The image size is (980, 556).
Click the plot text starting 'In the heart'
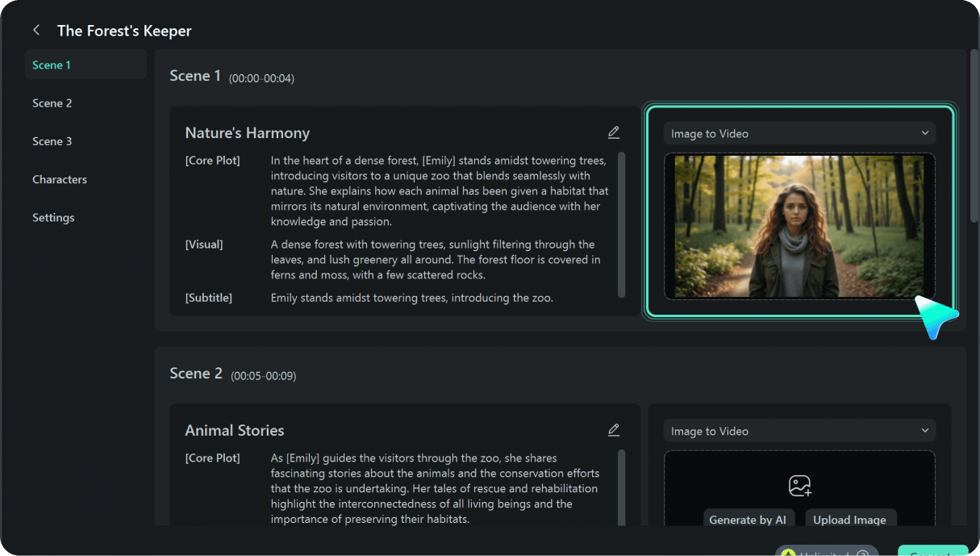coord(440,190)
